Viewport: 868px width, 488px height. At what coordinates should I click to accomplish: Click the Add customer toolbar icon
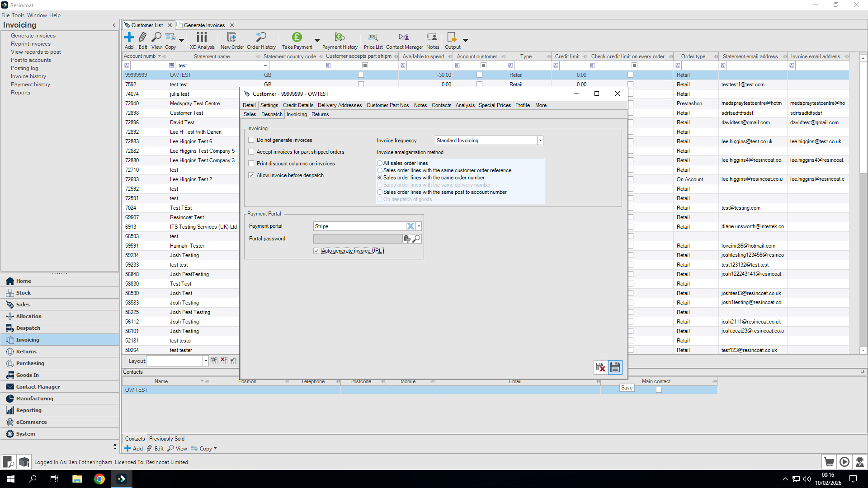point(129,40)
